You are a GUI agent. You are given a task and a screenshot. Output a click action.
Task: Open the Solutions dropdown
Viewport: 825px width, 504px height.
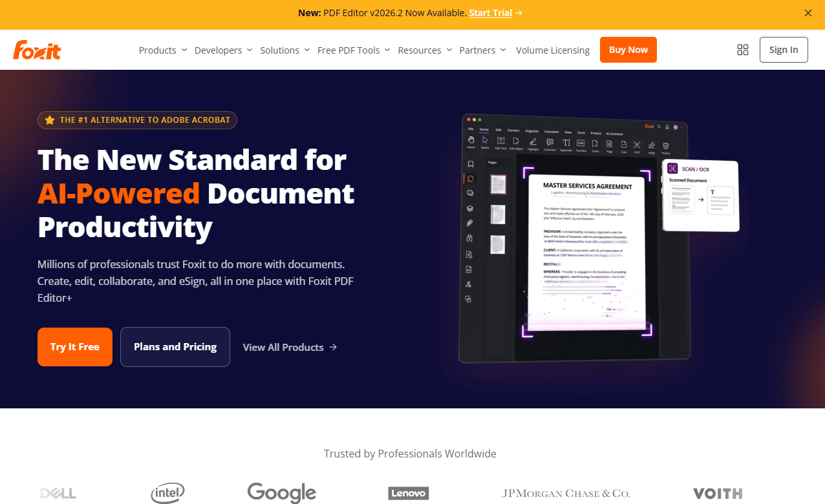[284, 50]
